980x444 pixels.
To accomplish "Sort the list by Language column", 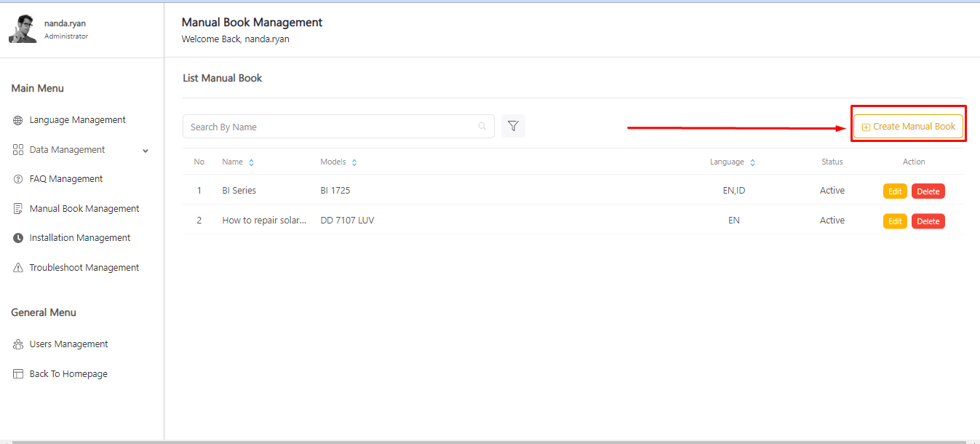I will pyautogui.click(x=752, y=162).
